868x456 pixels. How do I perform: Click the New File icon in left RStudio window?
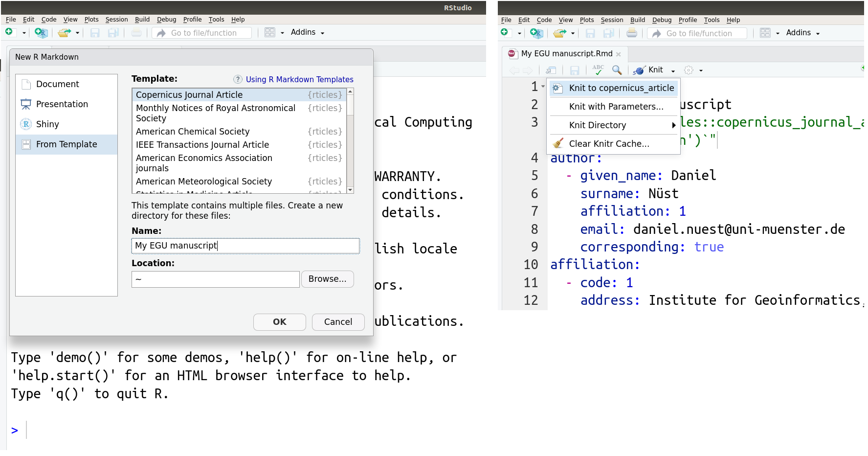[9, 32]
